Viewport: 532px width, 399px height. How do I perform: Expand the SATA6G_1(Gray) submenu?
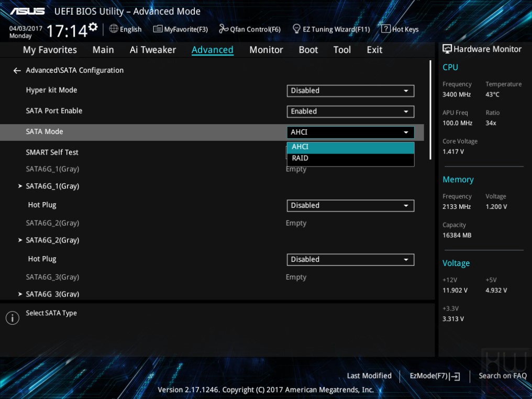coord(52,186)
